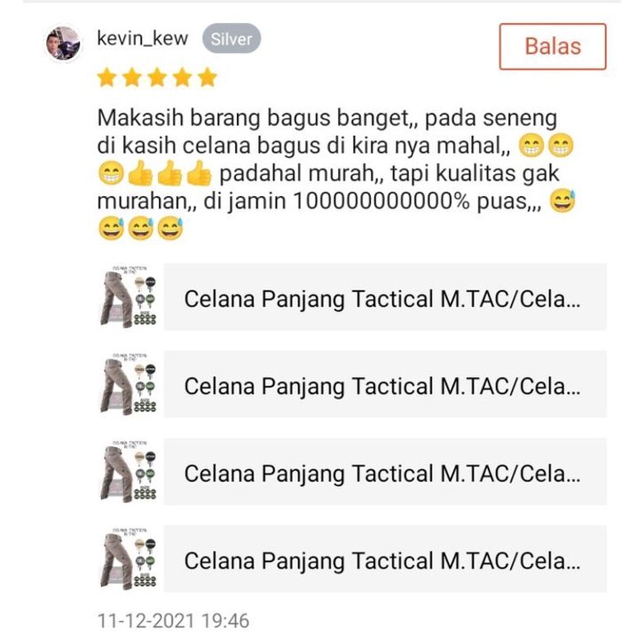Open the fourth tactical pants product thumbnail
Viewport: 644px width, 644px height.
[x=129, y=559]
